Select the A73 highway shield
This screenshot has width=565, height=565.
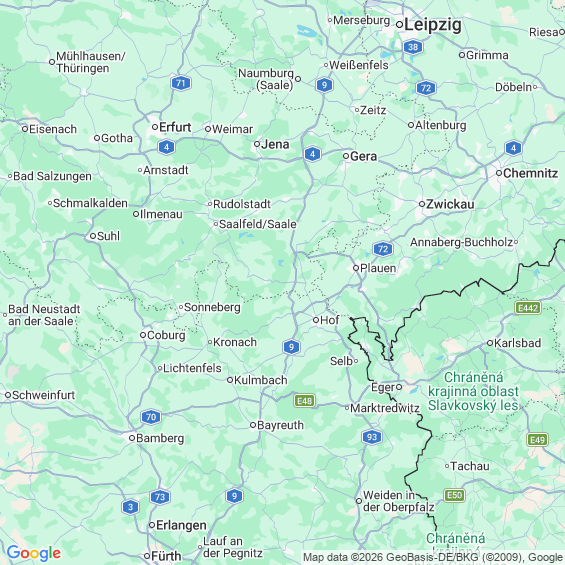(x=160, y=497)
